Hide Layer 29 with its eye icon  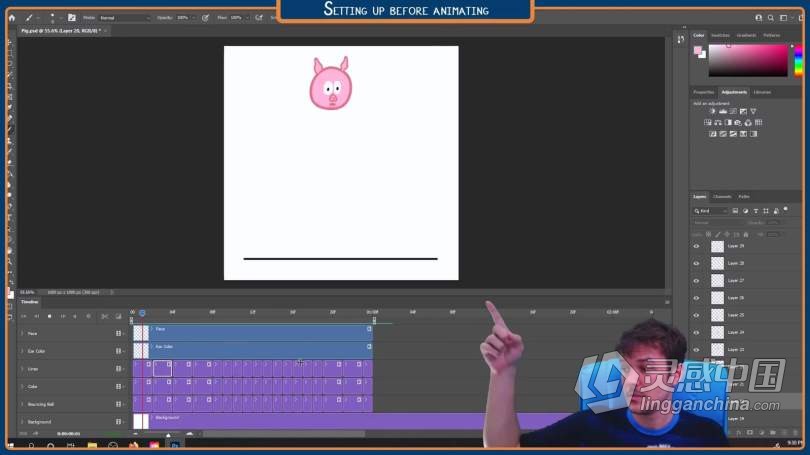coord(696,246)
